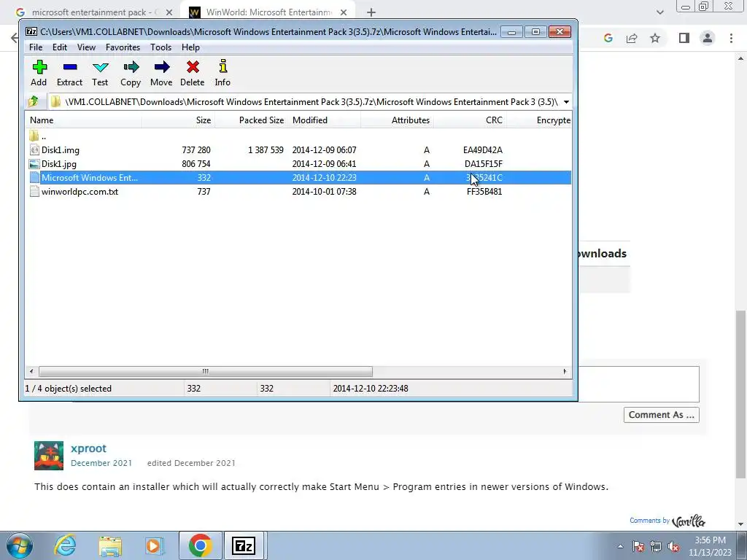
Task: Open the Tools menu
Action: tap(160, 47)
